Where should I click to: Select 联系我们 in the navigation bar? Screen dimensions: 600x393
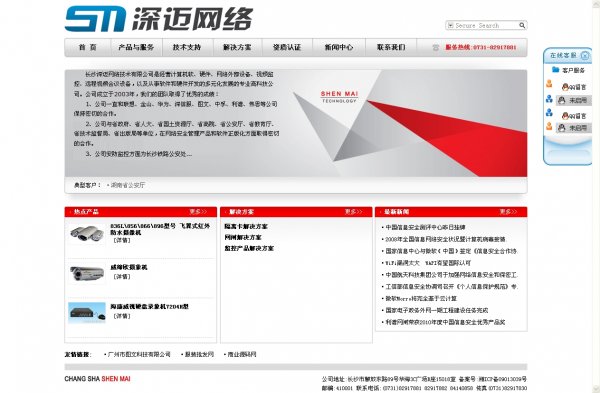[x=391, y=47]
